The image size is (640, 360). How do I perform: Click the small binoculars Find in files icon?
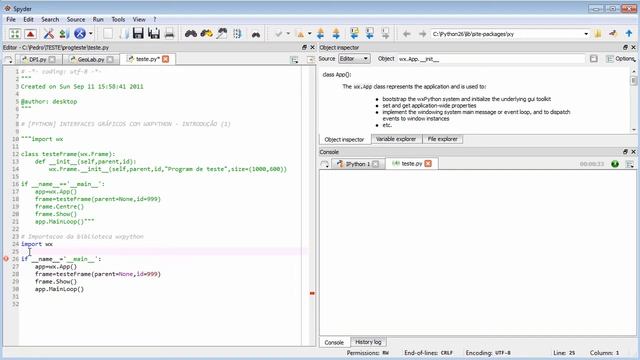(256, 35)
